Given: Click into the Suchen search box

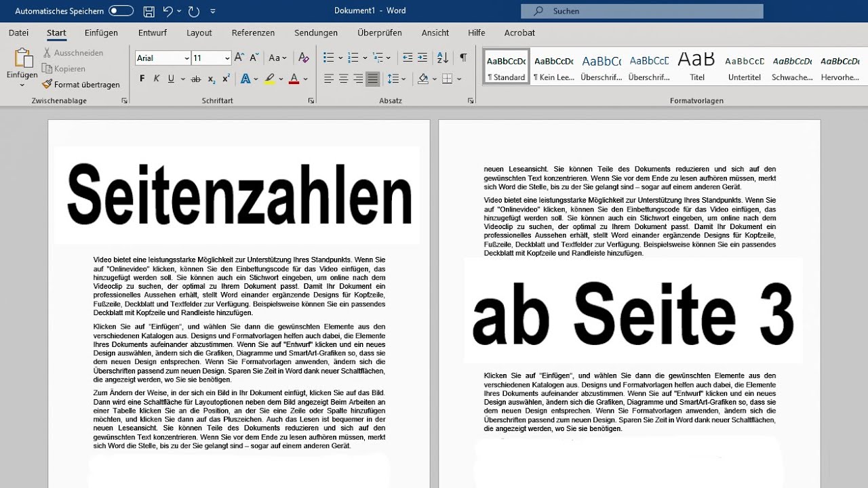Looking at the screenshot, I should tap(642, 11).
